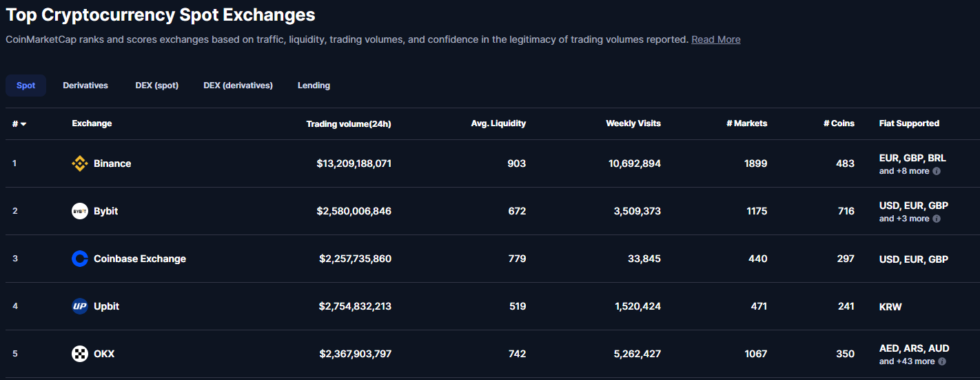
Task: Click OKX weekly visits 5,262,427
Action: pos(637,354)
